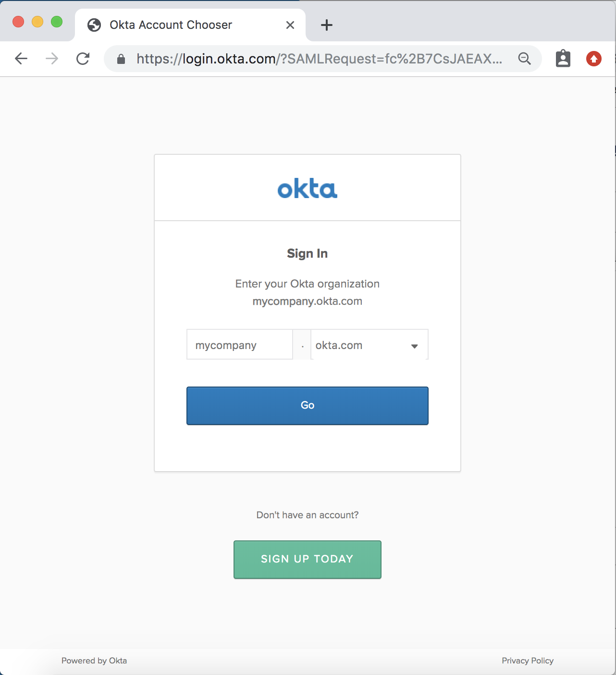Click the Okta logo
The height and width of the screenshot is (675, 616).
click(308, 189)
